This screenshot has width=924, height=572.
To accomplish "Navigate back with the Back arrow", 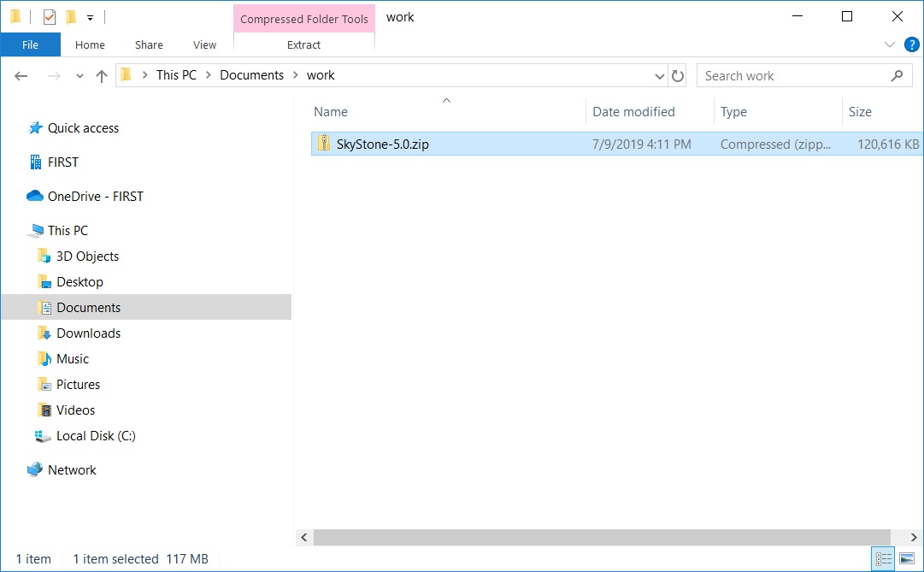I will pos(22,76).
